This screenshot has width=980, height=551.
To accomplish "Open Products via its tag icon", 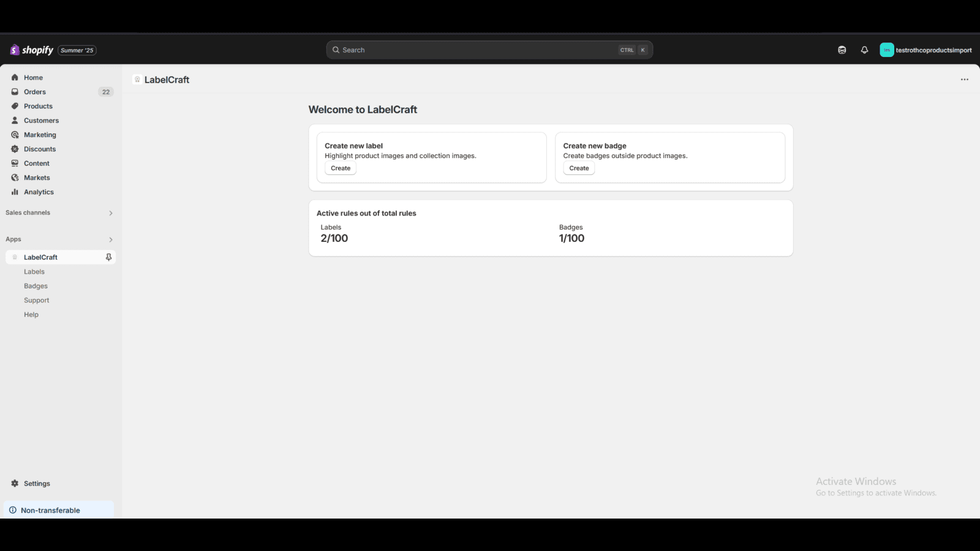I will click(15, 106).
